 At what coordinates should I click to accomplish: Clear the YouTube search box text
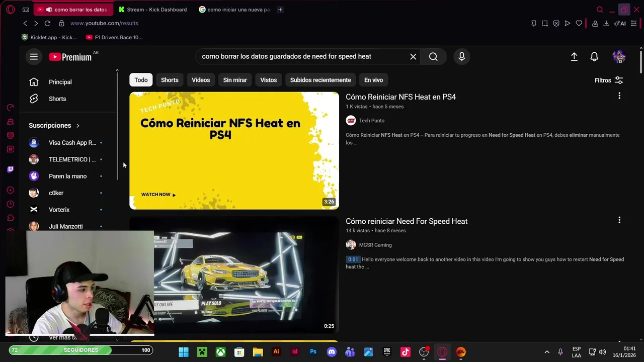tap(413, 56)
